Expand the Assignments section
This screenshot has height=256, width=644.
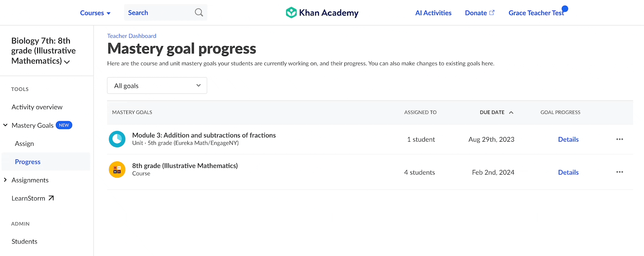(5, 180)
